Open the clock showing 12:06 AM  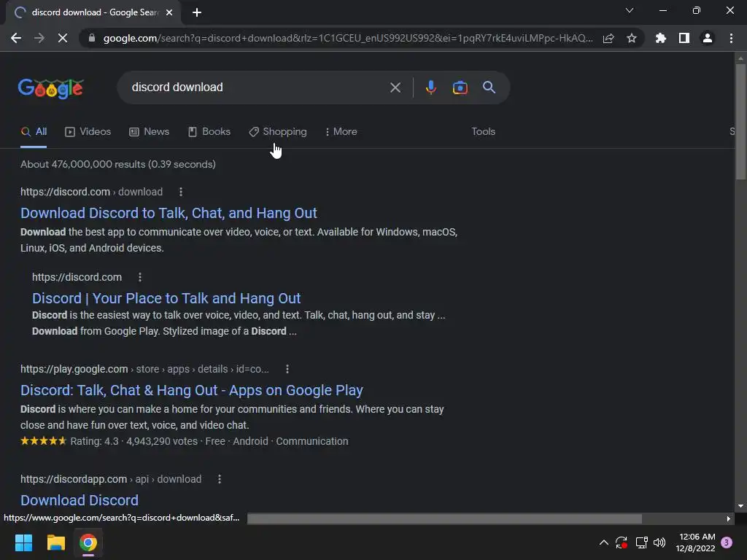click(695, 542)
